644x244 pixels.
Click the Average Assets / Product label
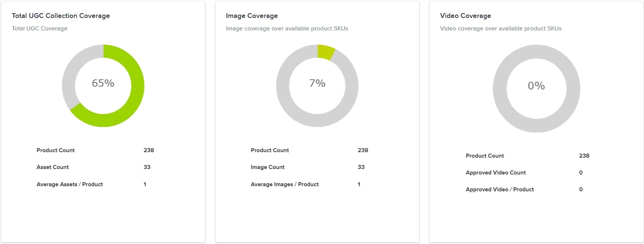point(69,184)
